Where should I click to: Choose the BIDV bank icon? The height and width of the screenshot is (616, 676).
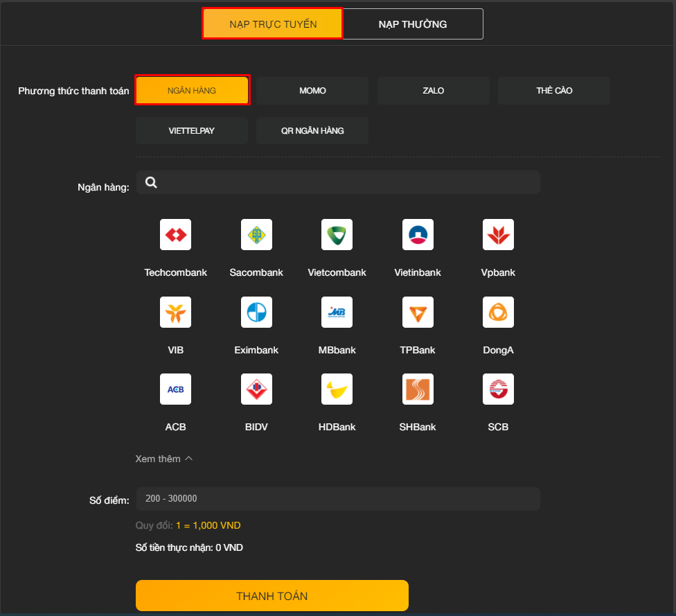[256, 389]
